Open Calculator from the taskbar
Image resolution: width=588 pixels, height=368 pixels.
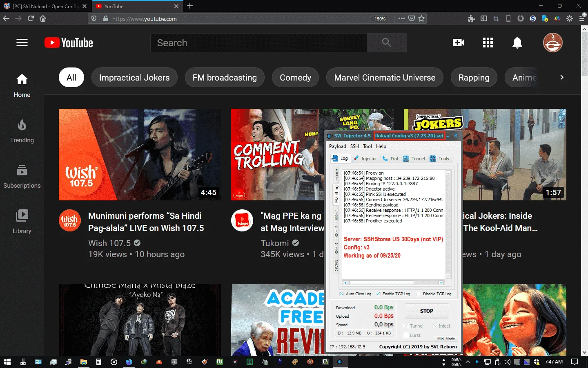98,362
